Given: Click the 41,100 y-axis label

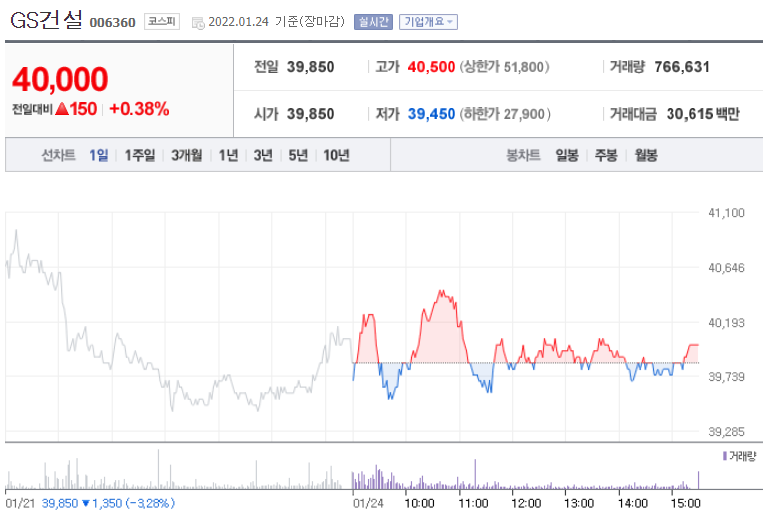Looking at the screenshot, I should point(726,213).
